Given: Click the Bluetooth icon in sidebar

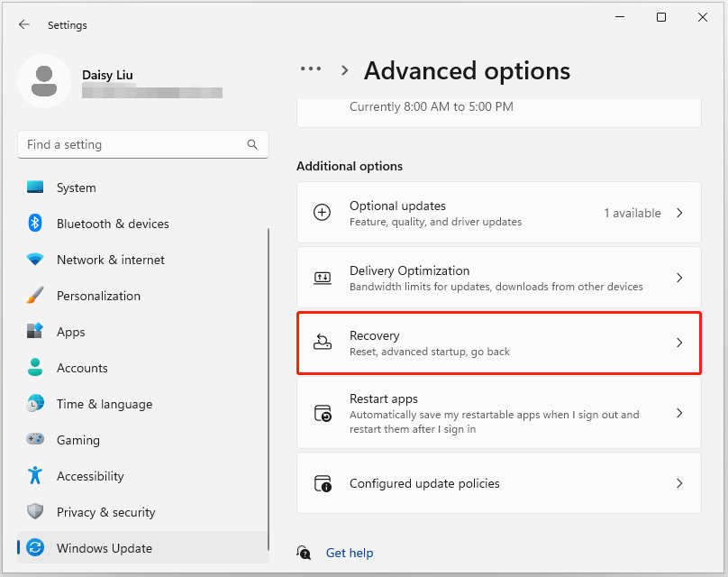Looking at the screenshot, I should coord(35,224).
